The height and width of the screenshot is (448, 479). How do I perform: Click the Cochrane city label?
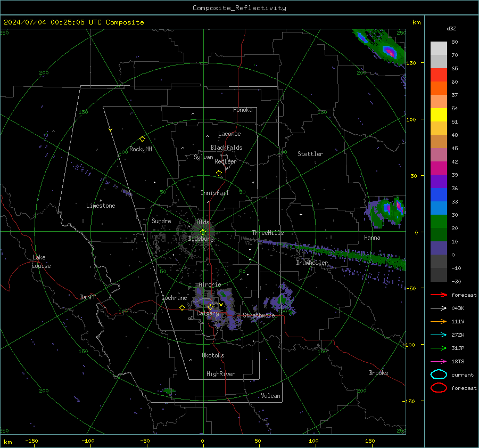pyautogui.click(x=174, y=298)
